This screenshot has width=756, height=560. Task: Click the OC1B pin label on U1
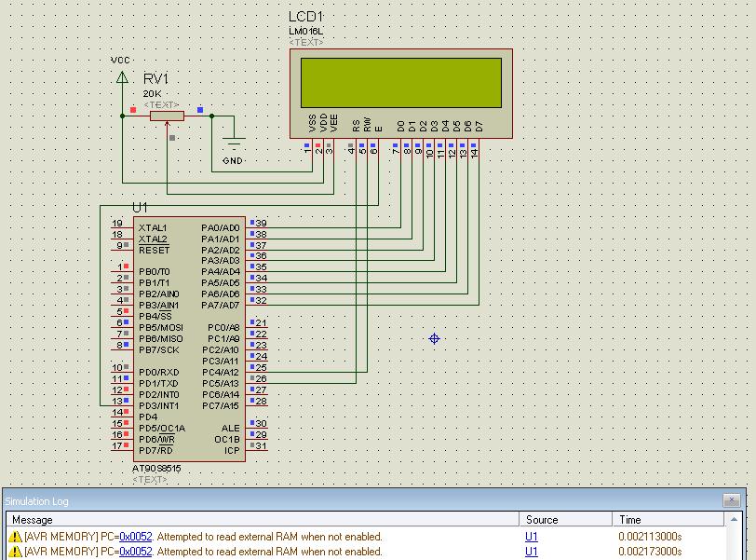[x=227, y=440]
